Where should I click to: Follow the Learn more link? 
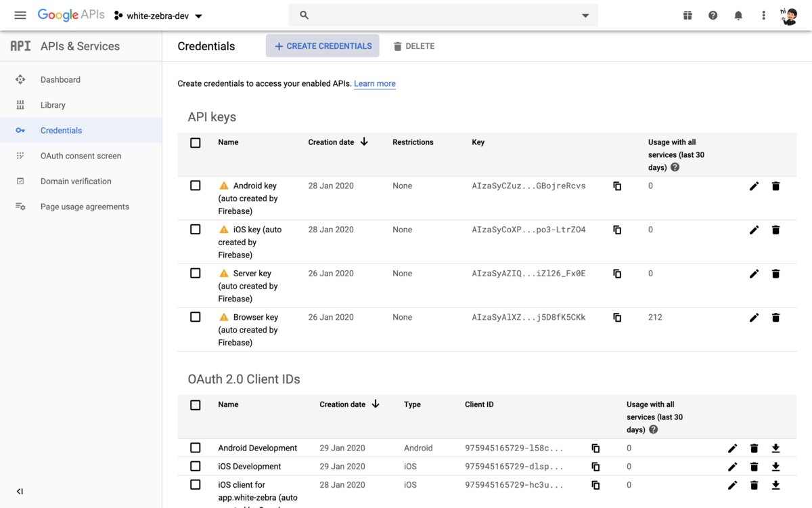tap(375, 83)
